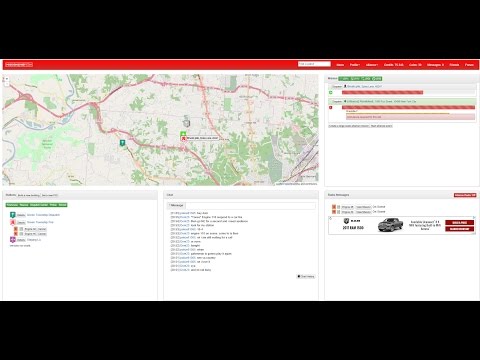480x360 pixels.
Task: Click the red status icon of the second mission
Action: (x=331, y=107)
